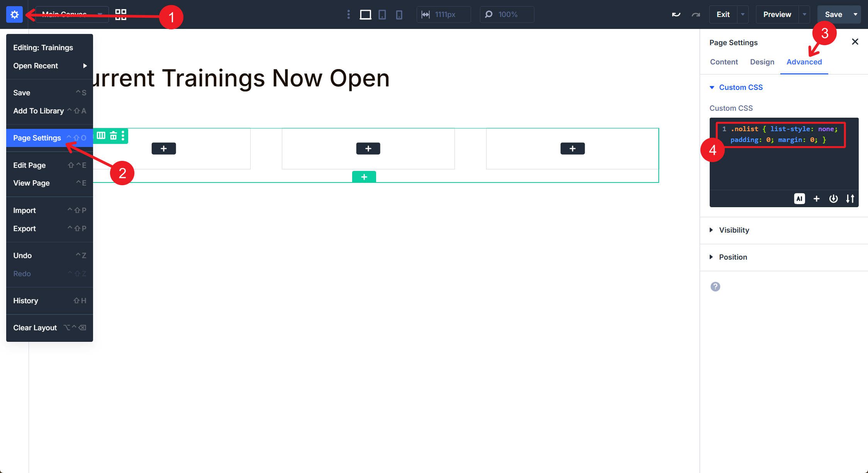Screen dimensions: 868x473
Task: Click the Save button
Action: (x=834, y=14)
